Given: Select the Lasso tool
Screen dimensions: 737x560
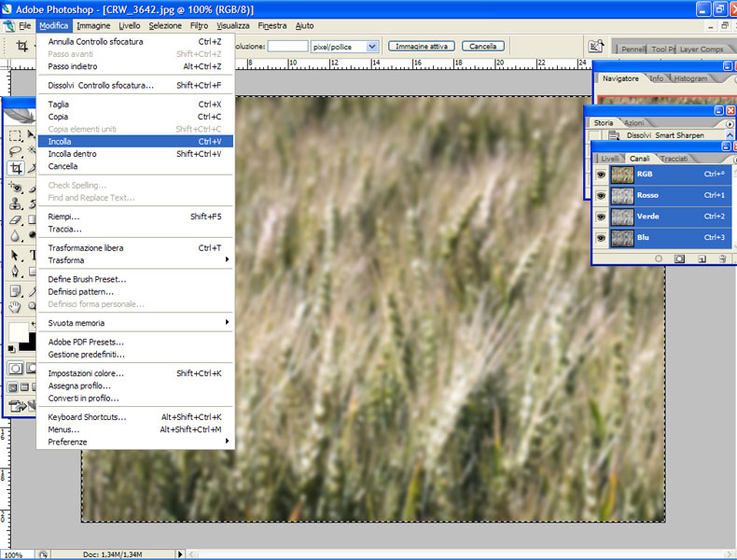Looking at the screenshot, I should click(16, 152).
